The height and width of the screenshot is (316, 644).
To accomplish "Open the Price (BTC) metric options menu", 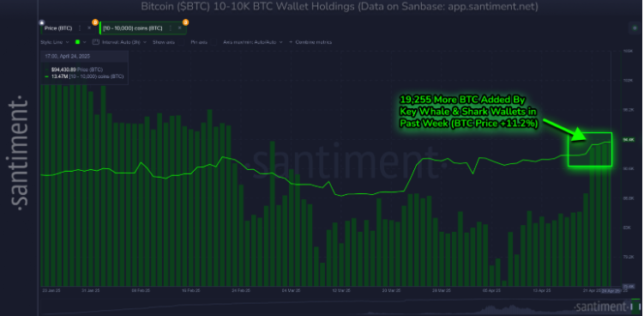I will coord(79,28).
